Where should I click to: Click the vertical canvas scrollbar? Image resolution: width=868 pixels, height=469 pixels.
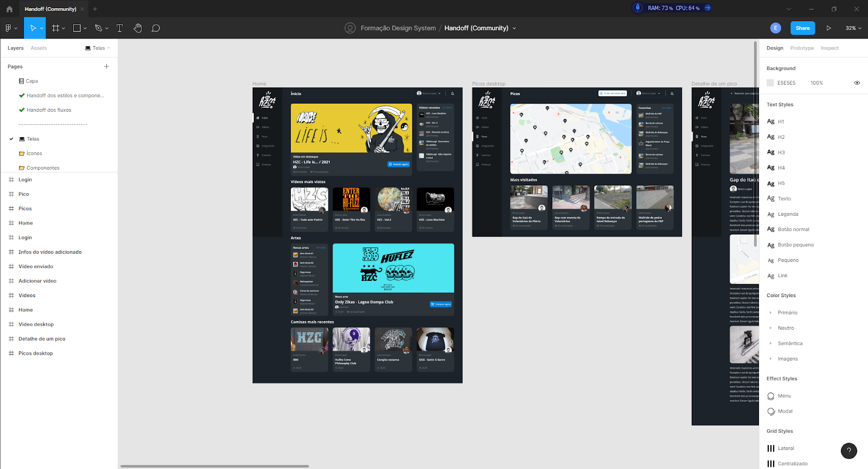755,144
